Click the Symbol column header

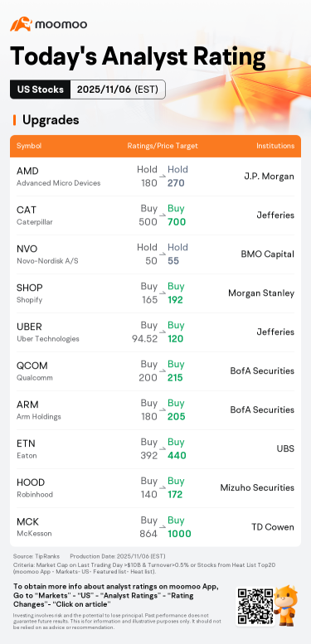[x=29, y=146]
